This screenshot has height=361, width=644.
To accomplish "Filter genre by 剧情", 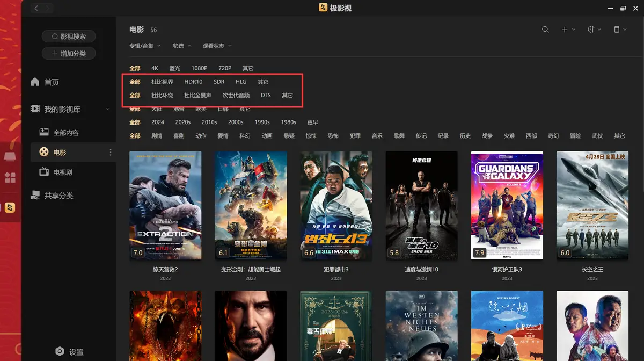I will (157, 135).
